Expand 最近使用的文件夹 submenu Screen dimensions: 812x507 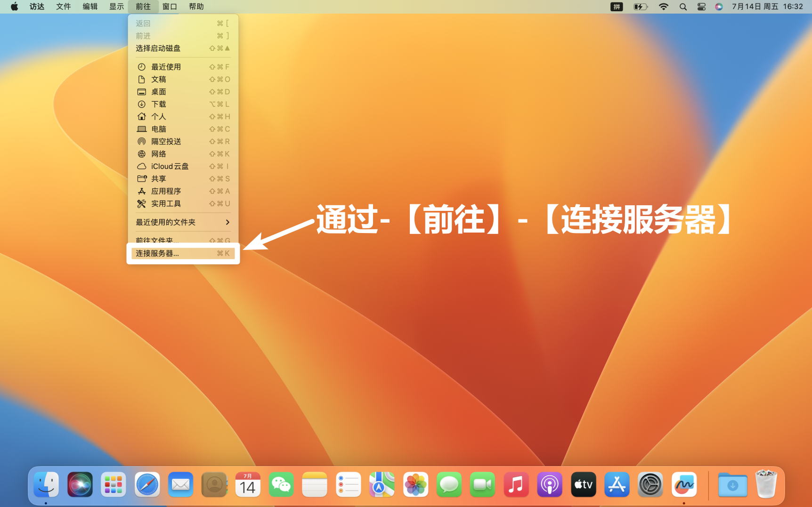[x=183, y=222]
